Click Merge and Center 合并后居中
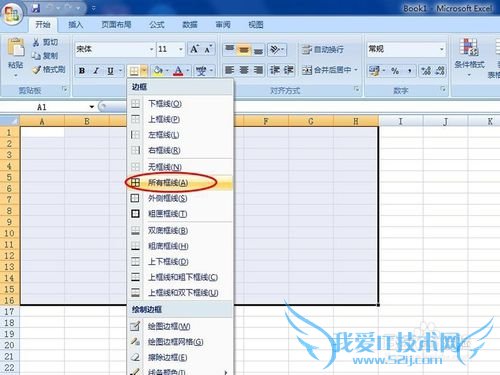 [326, 70]
